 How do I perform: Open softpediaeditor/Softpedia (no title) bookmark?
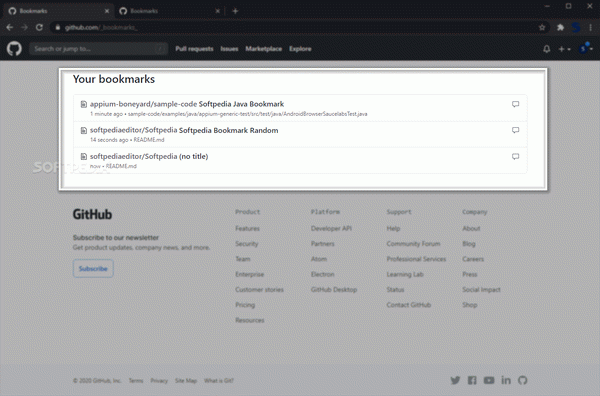(x=149, y=156)
